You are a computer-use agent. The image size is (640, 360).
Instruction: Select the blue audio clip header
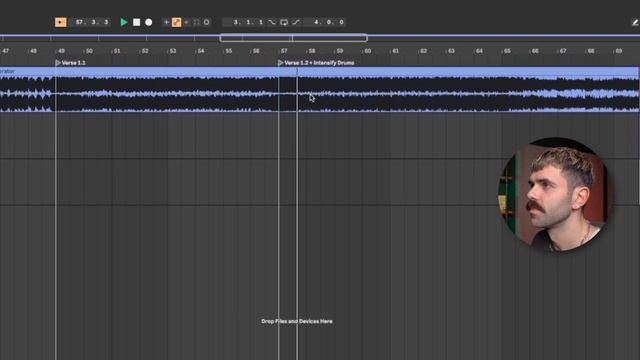pyautogui.click(x=319, y=71)
